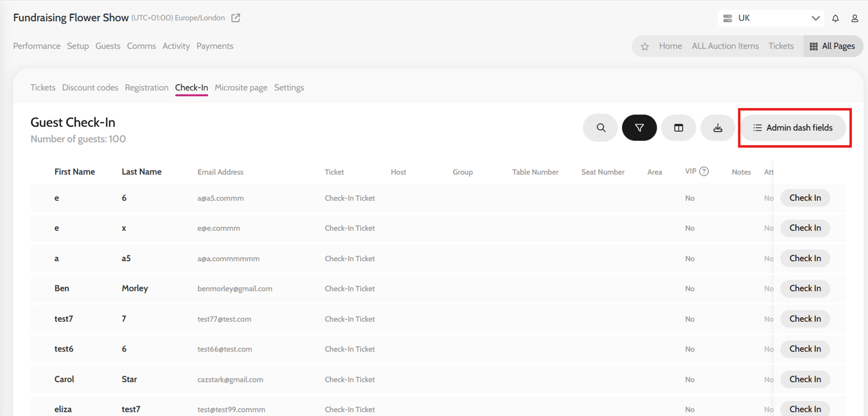Sort by First Name column
This screenshot has width=868, height=416.
(x=75, y=172)
